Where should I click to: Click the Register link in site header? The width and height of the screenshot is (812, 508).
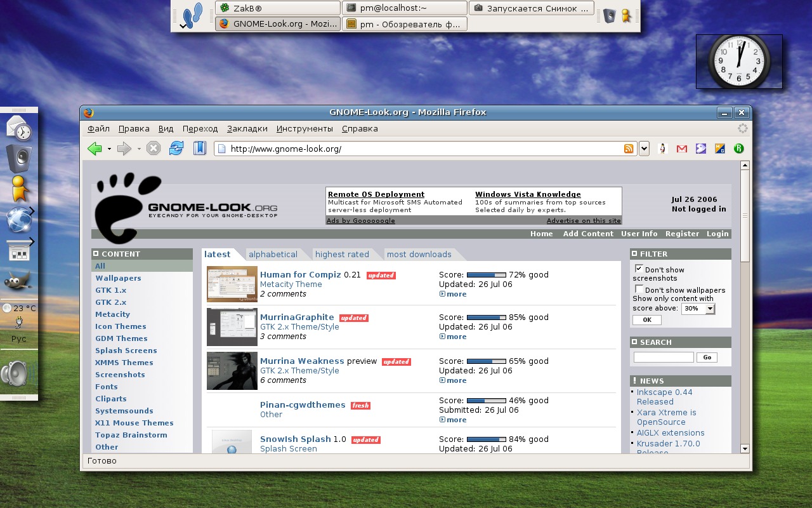tap(682, 234)
